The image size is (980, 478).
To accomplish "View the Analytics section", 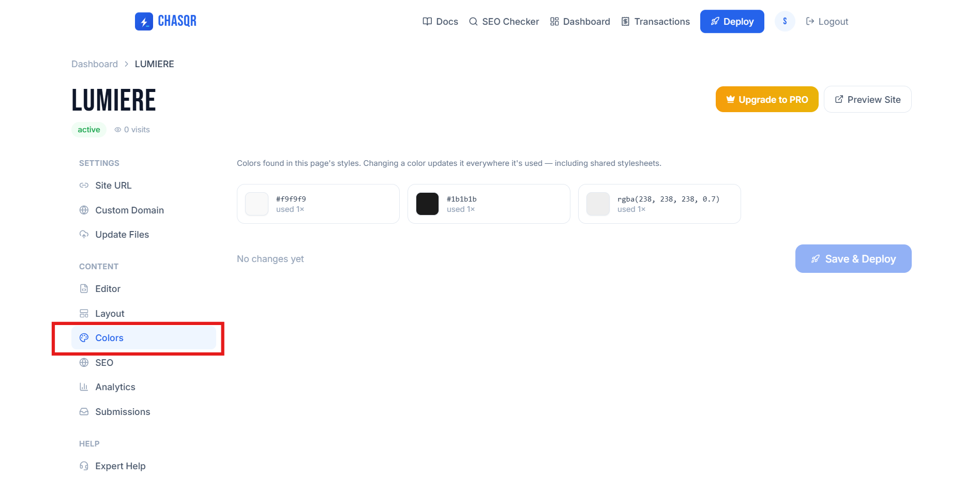I will point(144,387).
